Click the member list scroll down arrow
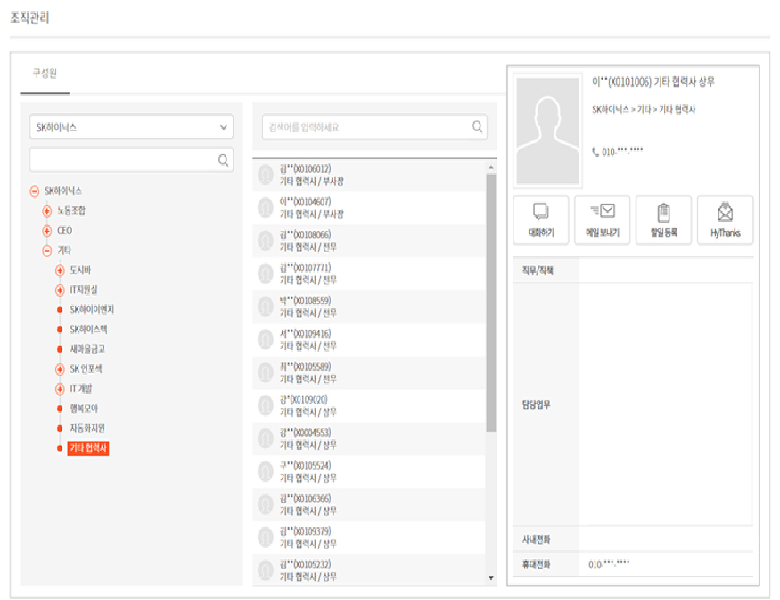780x600 pixels. [490, 578]
